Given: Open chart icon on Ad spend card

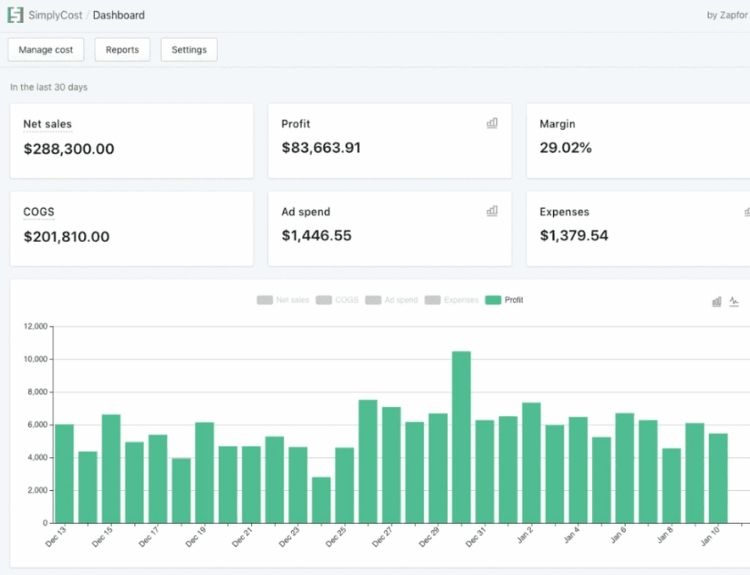Looking at the screenshot, I should 492,211.
